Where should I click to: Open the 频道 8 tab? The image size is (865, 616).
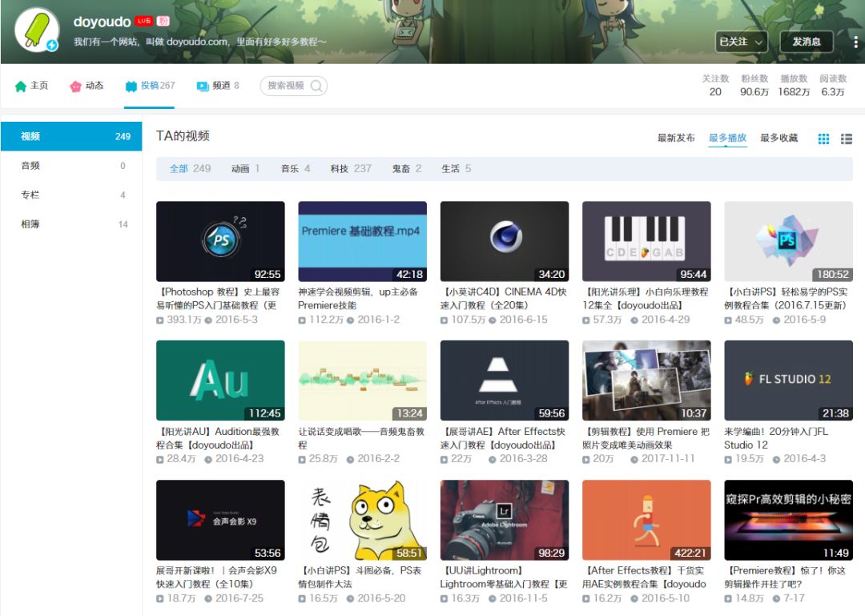pyautogui.click(x=218, y=86)
